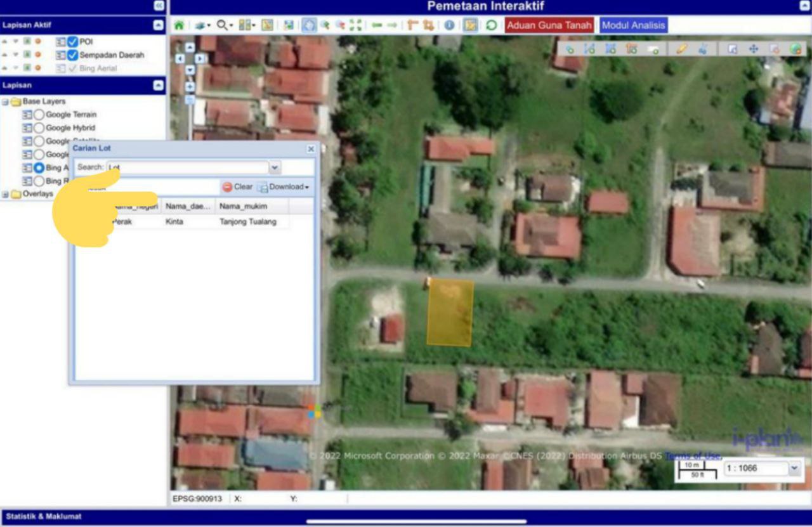Clear the lot search results

(238, 187)
